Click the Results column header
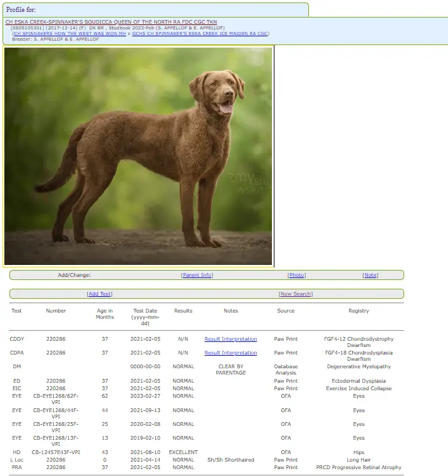 pos(183,311)
